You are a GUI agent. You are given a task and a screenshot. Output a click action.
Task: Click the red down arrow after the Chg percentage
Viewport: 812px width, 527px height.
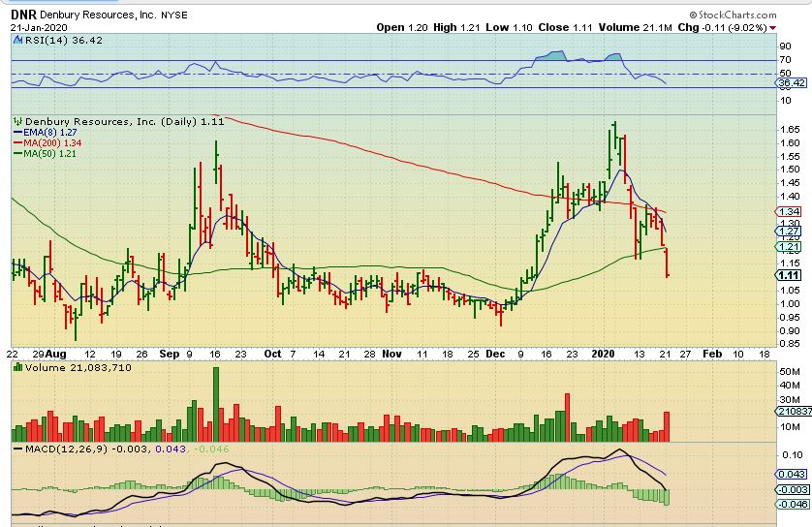(772, 28)
